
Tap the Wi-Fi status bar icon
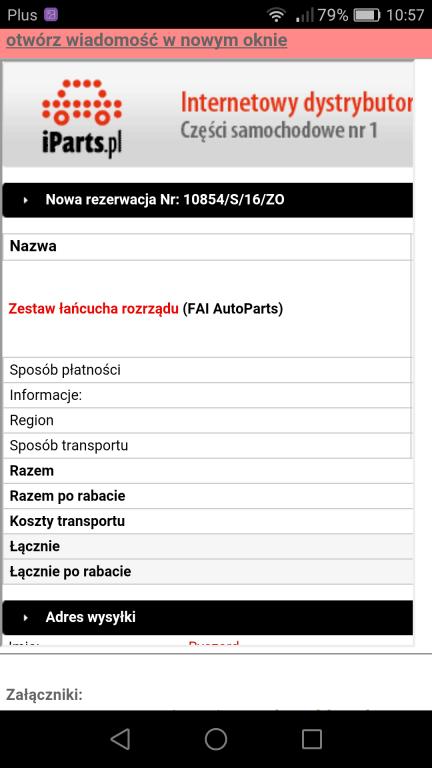click(277, 15)
